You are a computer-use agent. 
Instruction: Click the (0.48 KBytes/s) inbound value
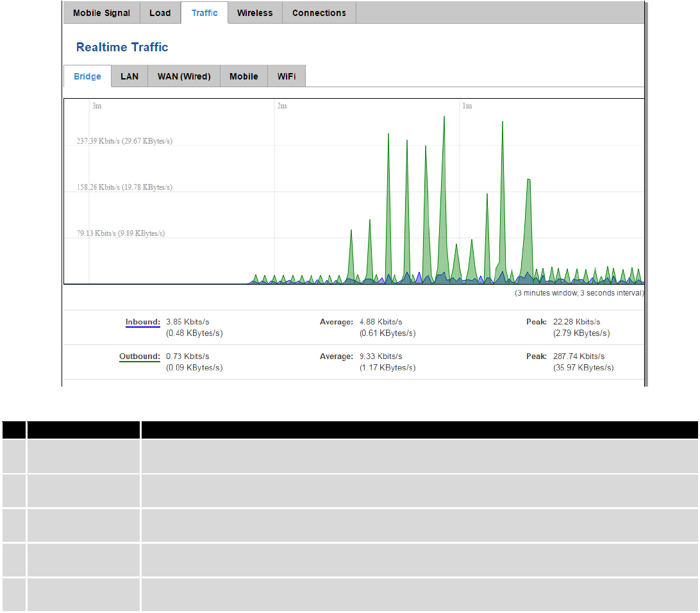click(x=194, y=333)
